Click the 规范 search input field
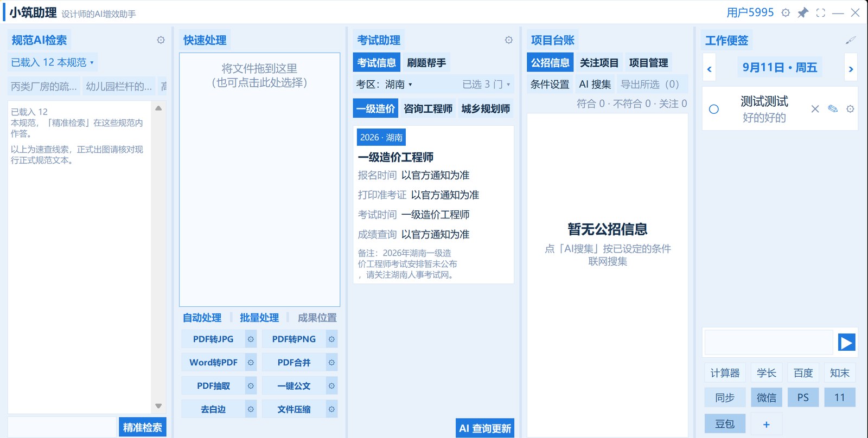 coord(62,427)
